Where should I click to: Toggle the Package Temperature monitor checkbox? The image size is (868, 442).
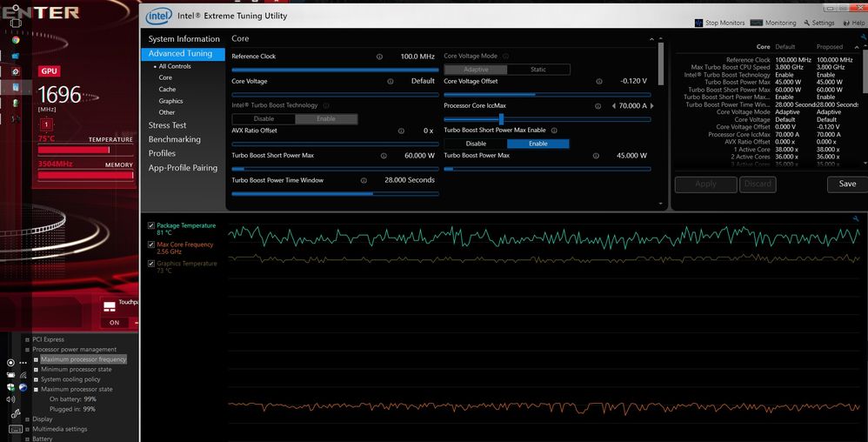tap(151, 225)
